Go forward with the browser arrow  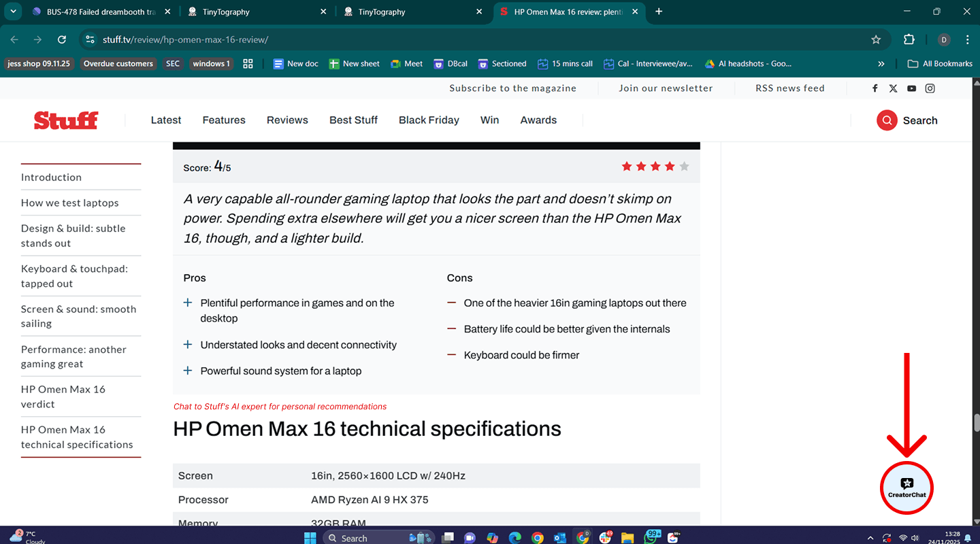click(x=38, y=39)
